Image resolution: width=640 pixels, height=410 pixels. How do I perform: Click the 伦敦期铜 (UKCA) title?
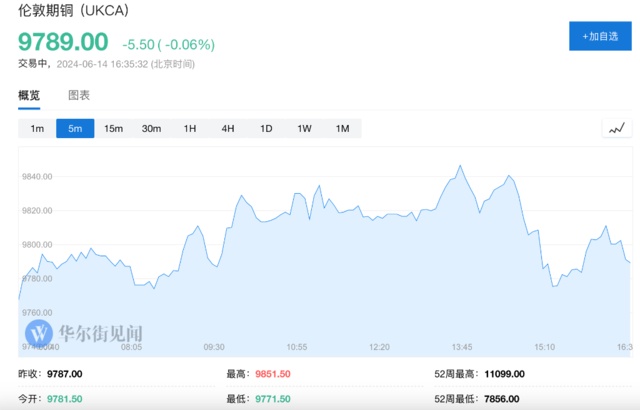pyautogui.click(x=79, y=14)
